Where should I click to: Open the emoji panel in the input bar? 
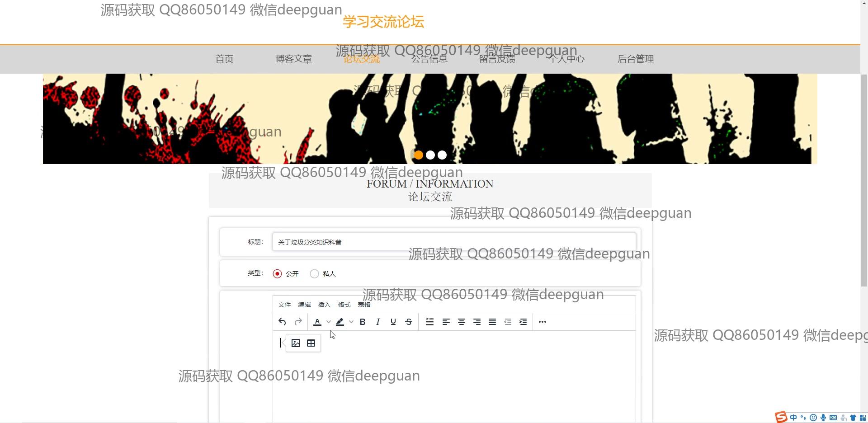813,418
